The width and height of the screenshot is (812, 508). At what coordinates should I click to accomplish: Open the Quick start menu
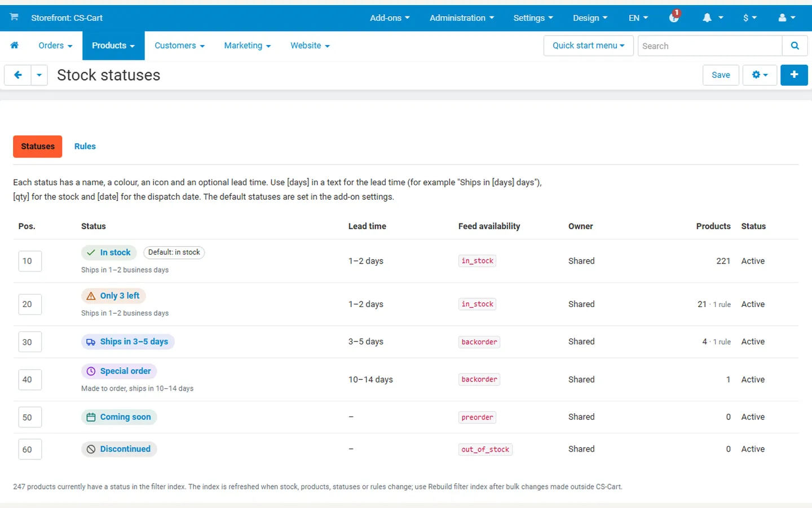(x=589, y=46)
